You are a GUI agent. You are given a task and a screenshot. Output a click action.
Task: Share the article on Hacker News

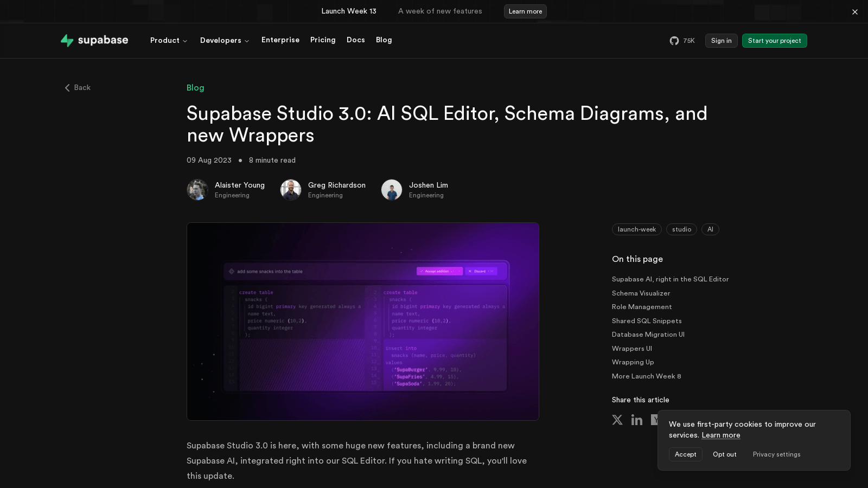coord(656,420)
